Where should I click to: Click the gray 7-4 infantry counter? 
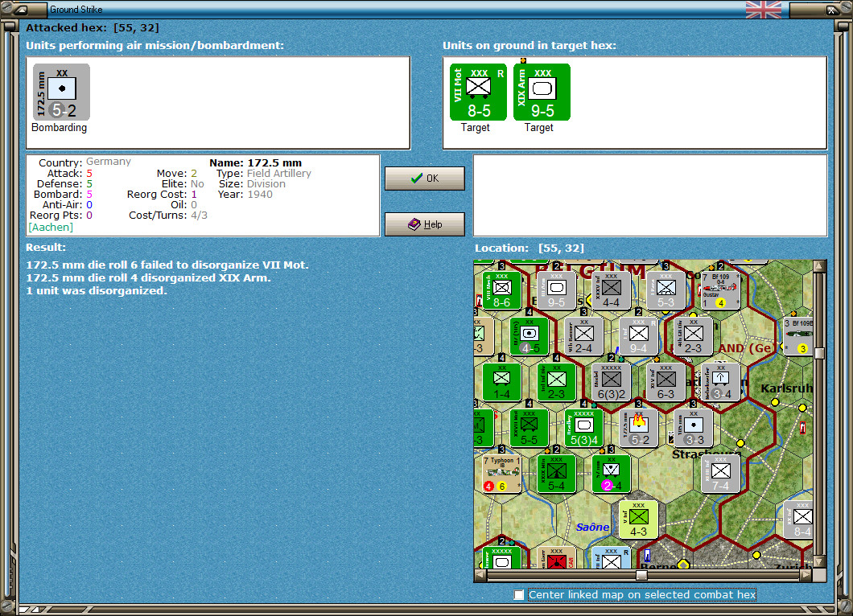click(x=720, y=474)
